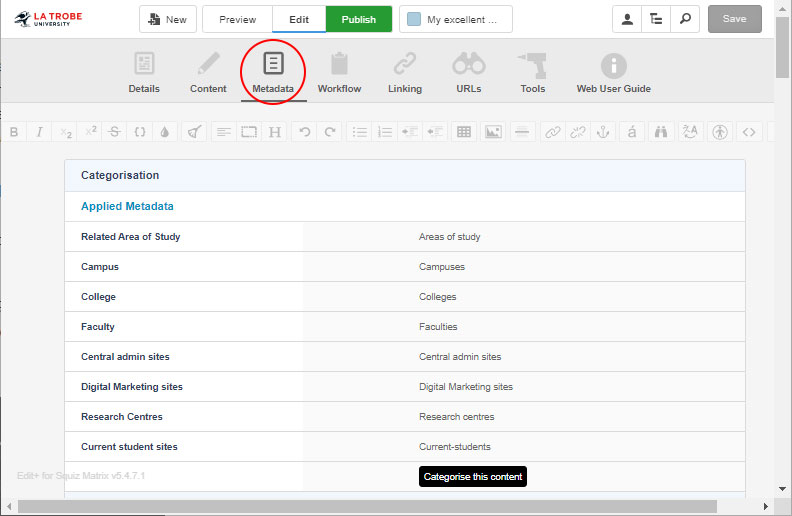Open the Details screen icon
The width and height of the screenshot is (792, 516).
coord(144,65)
